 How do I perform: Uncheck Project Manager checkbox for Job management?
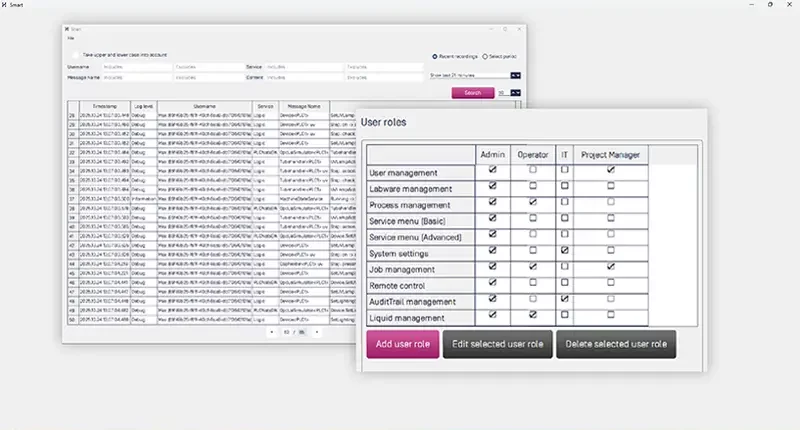610,268
